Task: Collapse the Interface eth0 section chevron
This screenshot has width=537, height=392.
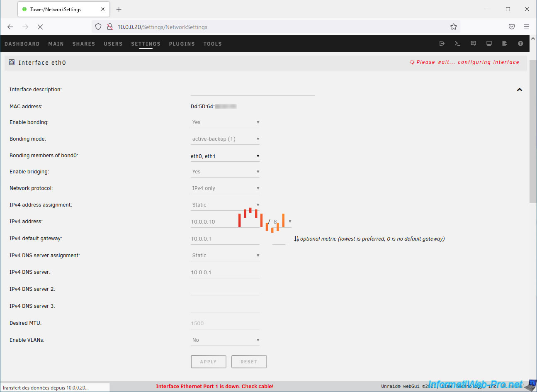Action: pyautogui.click(x=519, y=90)
